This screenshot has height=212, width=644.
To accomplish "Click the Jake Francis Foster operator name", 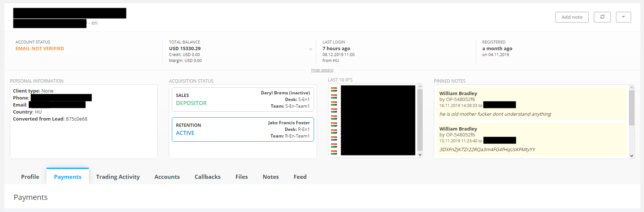I will point(289,123).
